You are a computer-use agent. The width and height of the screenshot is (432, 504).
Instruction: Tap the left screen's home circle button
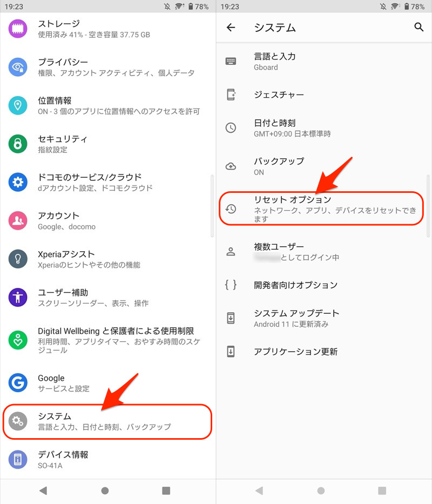[105, 491]
